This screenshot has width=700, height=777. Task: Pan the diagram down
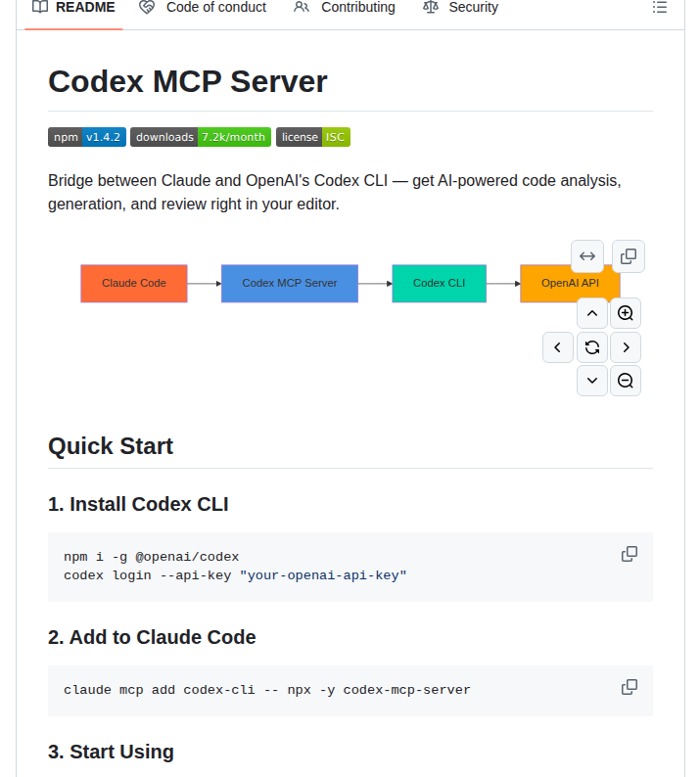click(592, 381)
